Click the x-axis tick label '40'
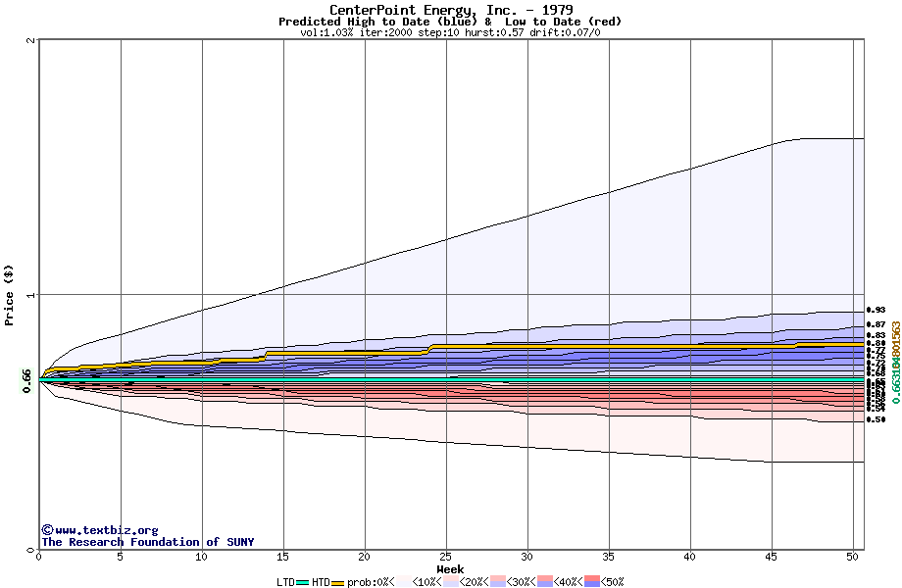The width and height of the screenshot is (902, 588). [x=689, y=557]
